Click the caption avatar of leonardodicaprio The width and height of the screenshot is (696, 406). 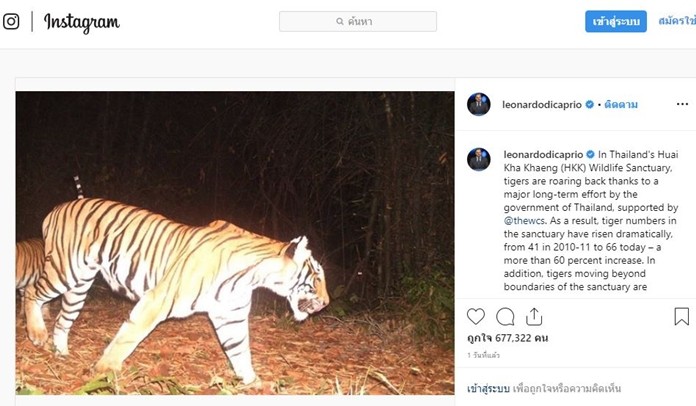pyautogui.click(x=479, y=159)
